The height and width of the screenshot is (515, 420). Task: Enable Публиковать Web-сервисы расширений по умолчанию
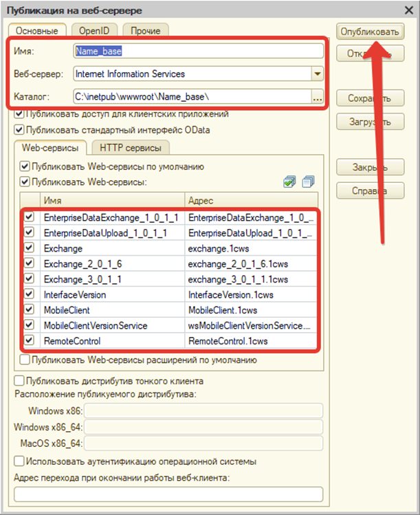25,359
